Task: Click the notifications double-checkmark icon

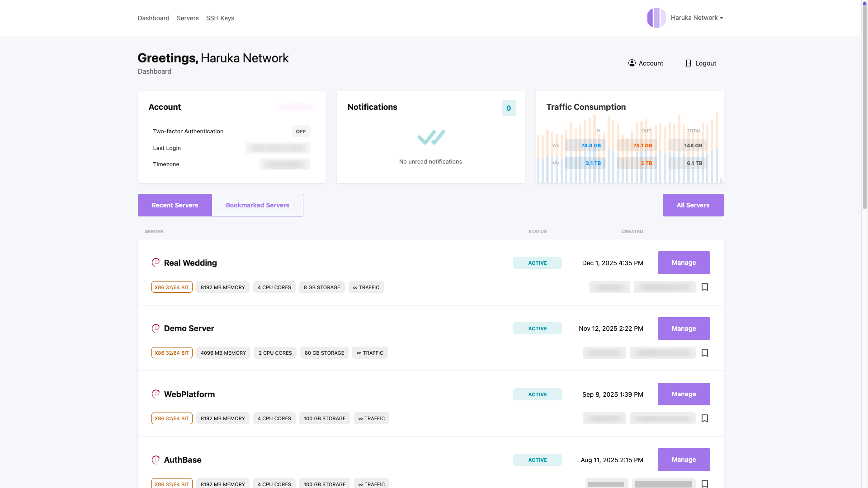Action: (x=430, y=137)
